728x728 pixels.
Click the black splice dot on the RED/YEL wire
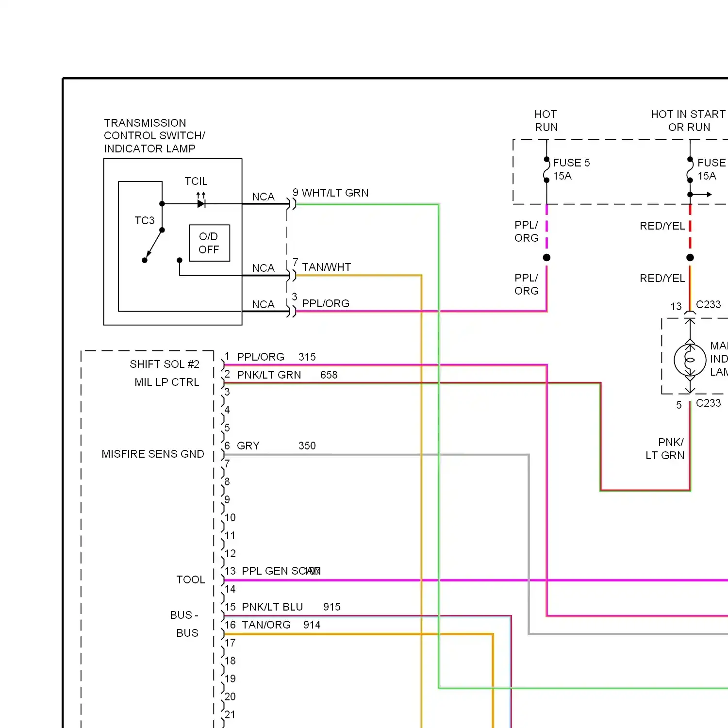point(690,258)
